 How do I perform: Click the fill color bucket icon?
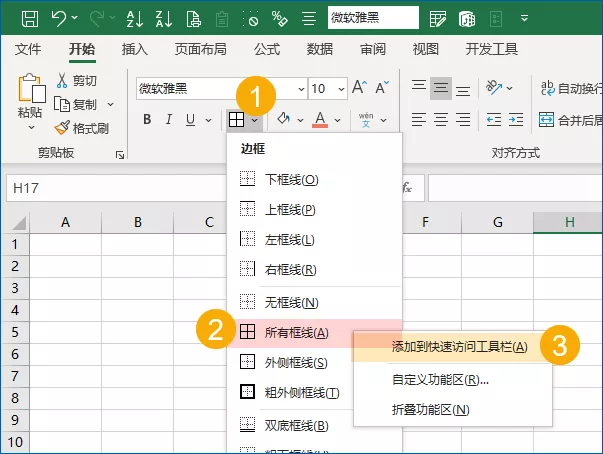(x=284, y=119)
